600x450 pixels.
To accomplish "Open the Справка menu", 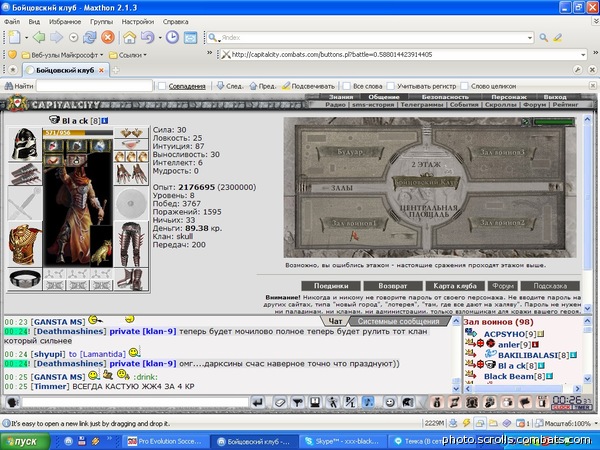I will pos(175,22).
